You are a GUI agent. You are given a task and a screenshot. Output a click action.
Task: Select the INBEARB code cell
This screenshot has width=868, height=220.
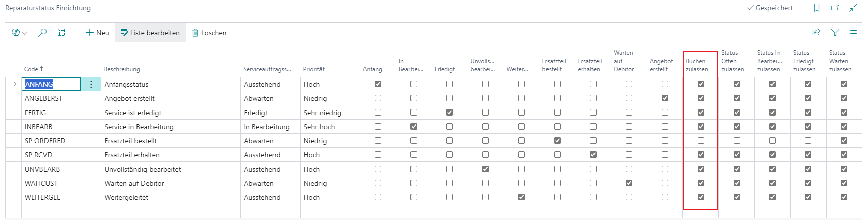pos(51,127)
